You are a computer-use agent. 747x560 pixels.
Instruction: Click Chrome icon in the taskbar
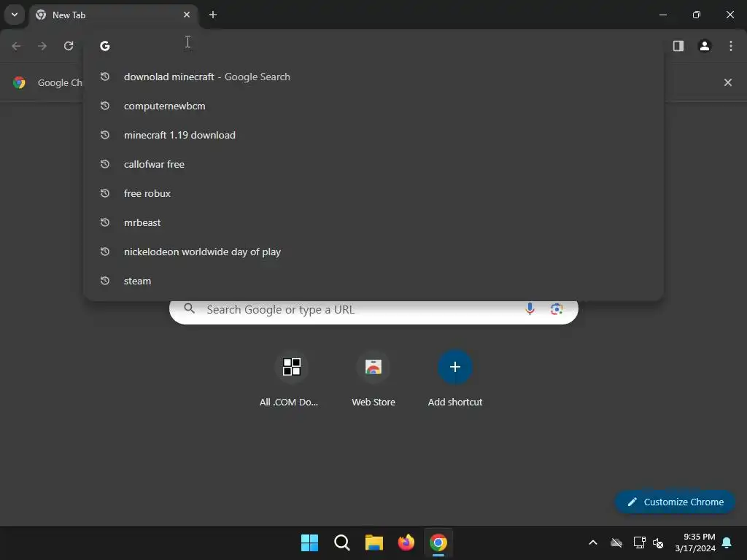pos(438,542)
